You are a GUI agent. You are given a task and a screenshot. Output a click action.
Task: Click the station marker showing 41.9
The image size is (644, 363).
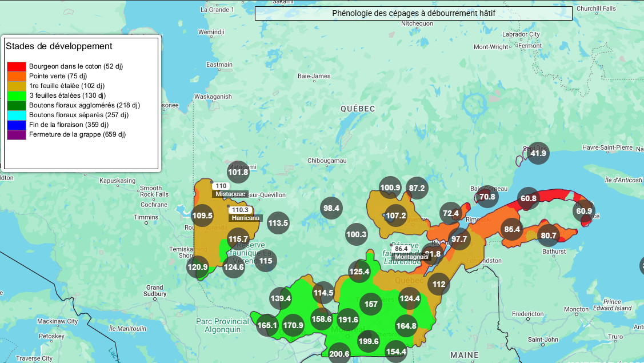(538, 153)
